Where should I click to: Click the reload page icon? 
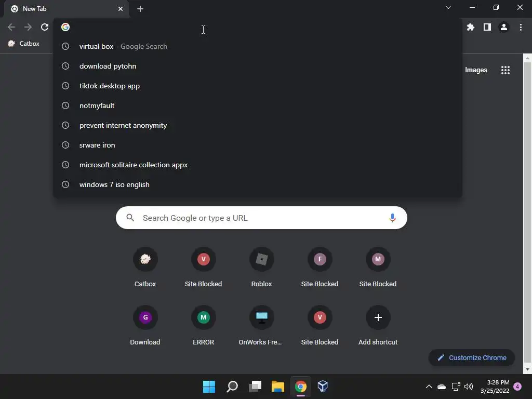[x=45, y=27]
